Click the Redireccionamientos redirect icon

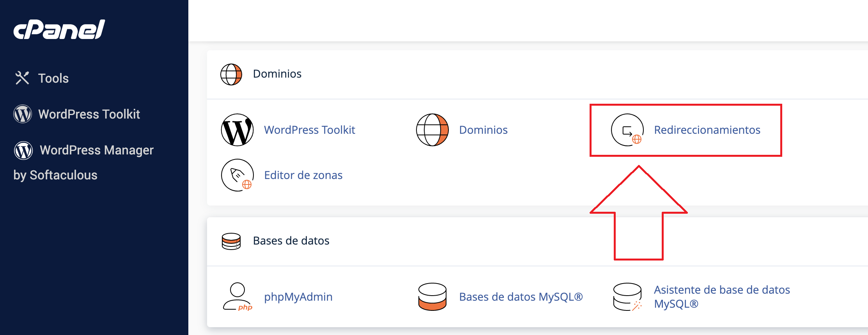pyautogui.click(x=627, y=130)
